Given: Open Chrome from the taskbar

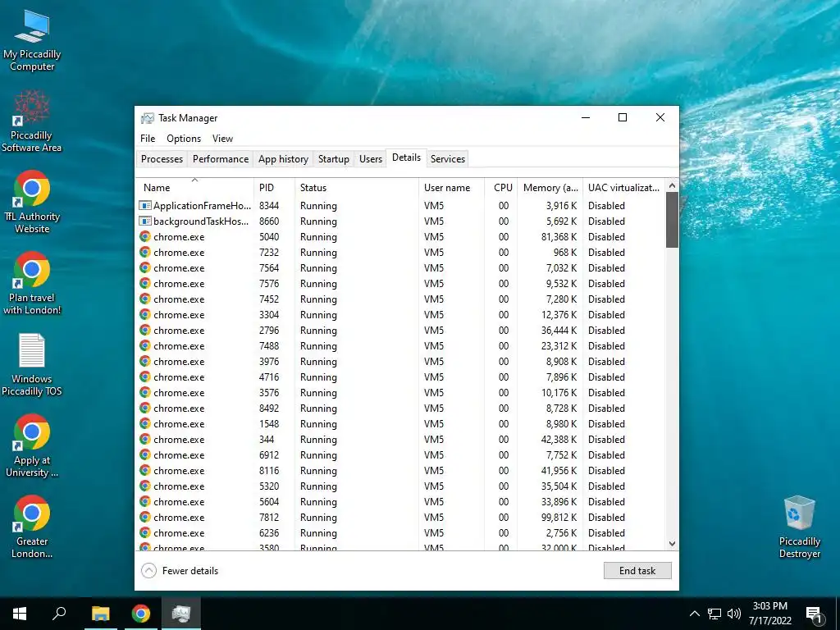Looking at the screenshot, I should [141, 614].
